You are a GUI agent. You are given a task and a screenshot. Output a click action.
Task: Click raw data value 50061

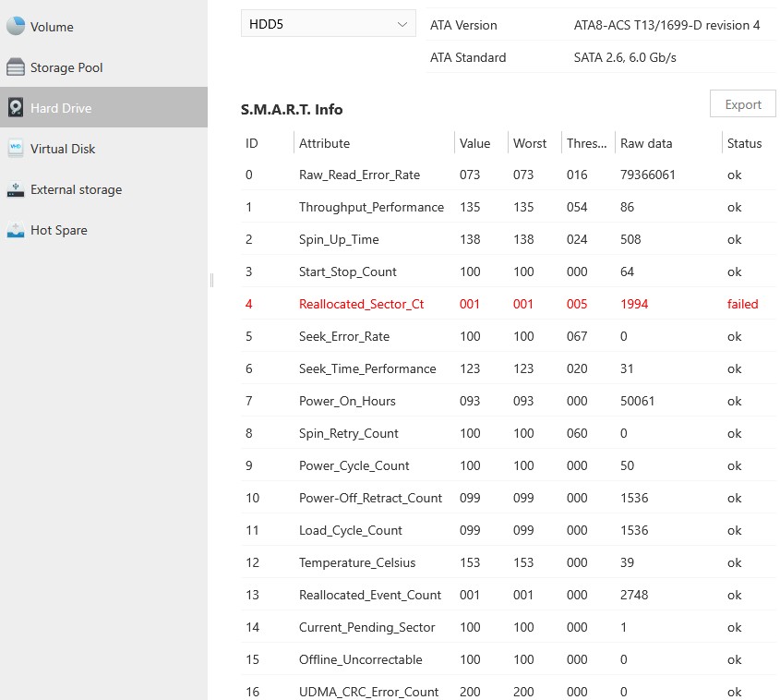[637, 401]
